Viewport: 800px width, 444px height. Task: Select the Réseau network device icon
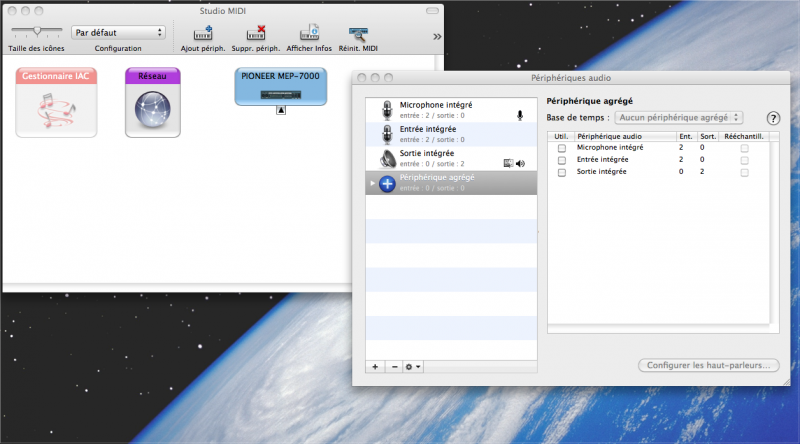[152, 102]
